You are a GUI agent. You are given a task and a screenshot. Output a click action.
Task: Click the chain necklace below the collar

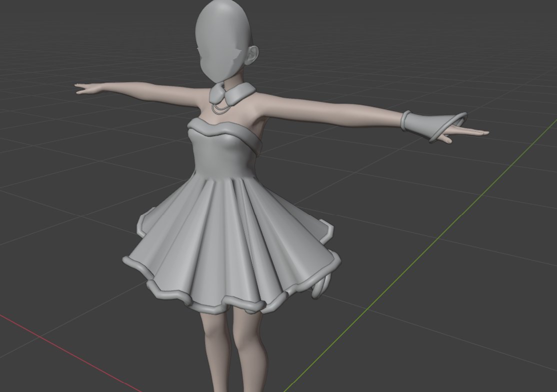click(x=220, y=108)
